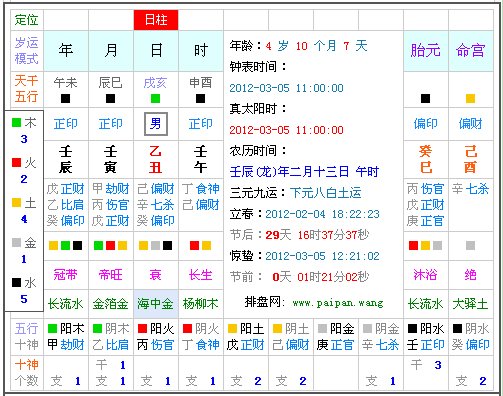This screenshot has height=396, width=503.
Task: Select the red 日柱 tab
Action: click(156, 20)
